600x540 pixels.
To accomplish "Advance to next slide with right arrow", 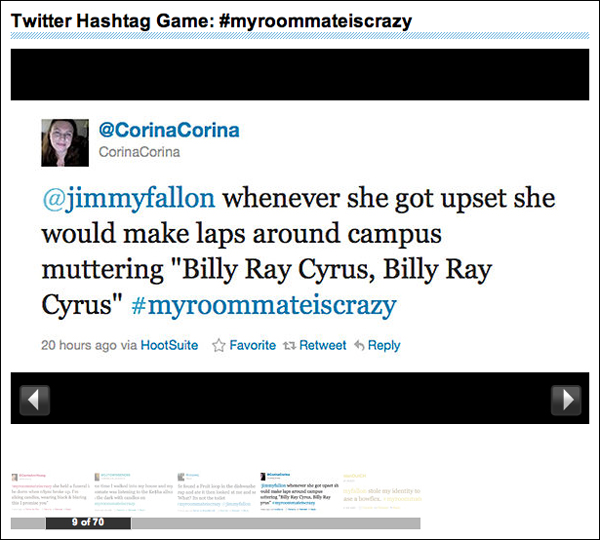I will coord(565,400).
